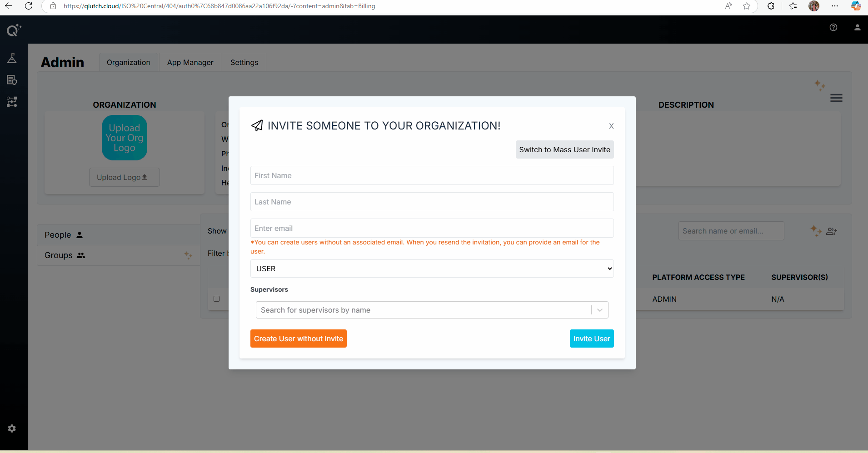
Task: Click Create User without Invite
Action: [x=298, y=339]
